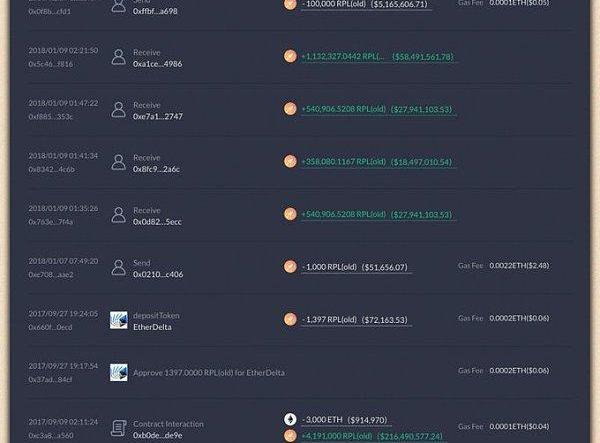Click the contract scroll icon beside 0xb0de...de9e
This screenshot has height=443, width=600.
tap(119, 428)
